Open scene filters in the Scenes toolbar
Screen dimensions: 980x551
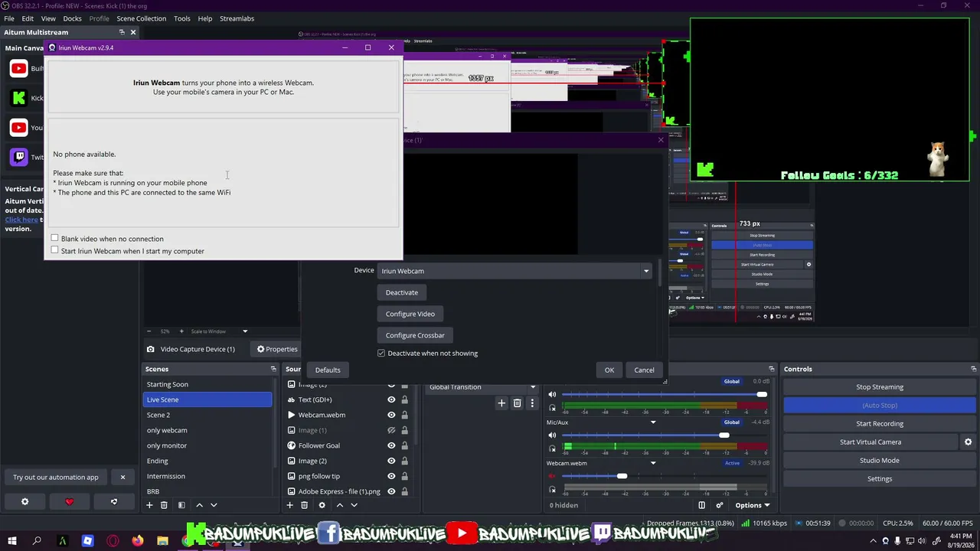tap(181, 505)
